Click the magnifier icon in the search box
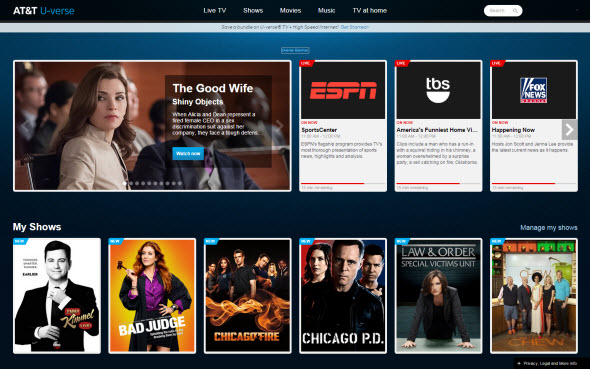Screen dimensions: 590x369 click(x=515, y=11)
